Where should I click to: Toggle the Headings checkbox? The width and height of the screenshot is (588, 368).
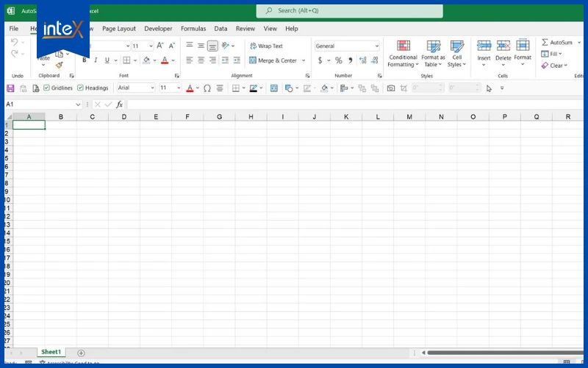pos(80,88)
